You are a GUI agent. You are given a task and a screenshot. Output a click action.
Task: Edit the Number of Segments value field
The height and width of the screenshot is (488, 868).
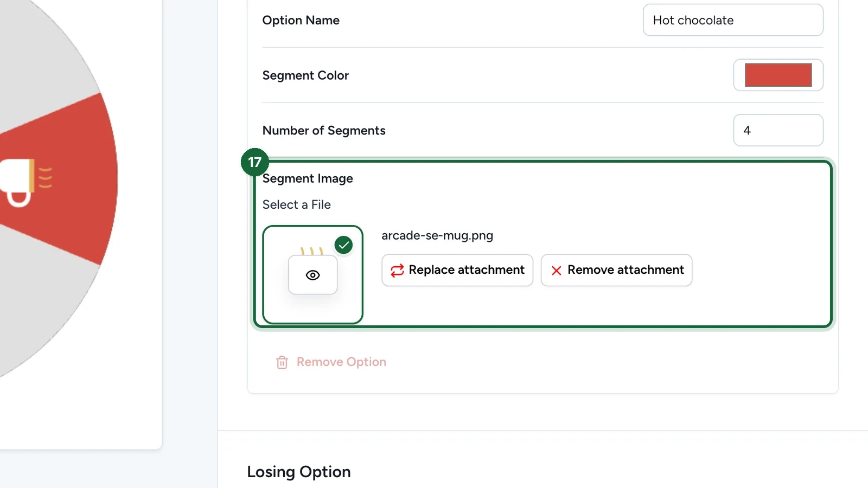coord(778,130)
